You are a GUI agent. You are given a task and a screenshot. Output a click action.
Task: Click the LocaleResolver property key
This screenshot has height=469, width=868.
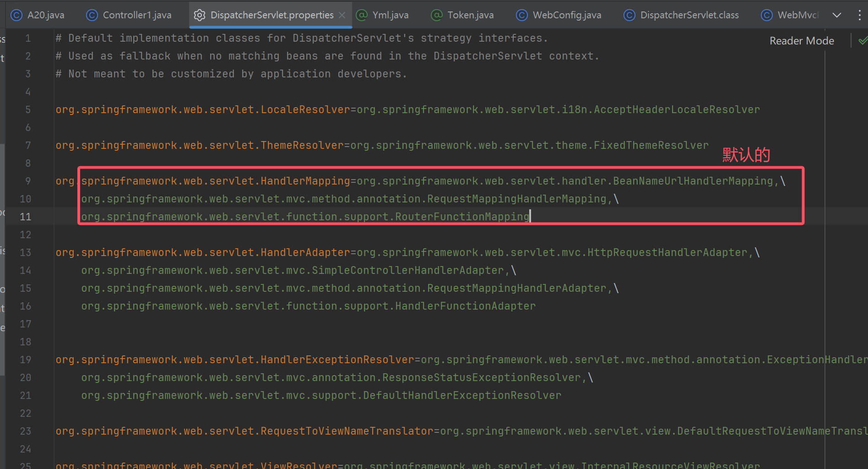point(203,109)
